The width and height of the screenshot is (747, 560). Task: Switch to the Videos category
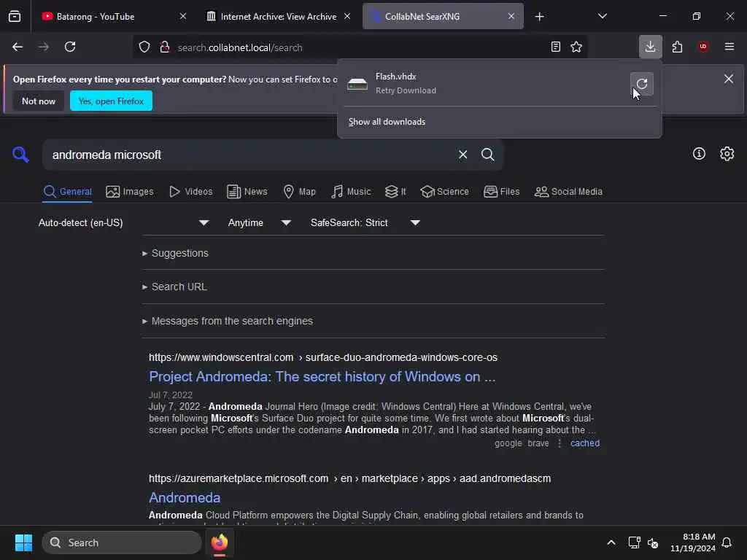click(x=191, y=192)
